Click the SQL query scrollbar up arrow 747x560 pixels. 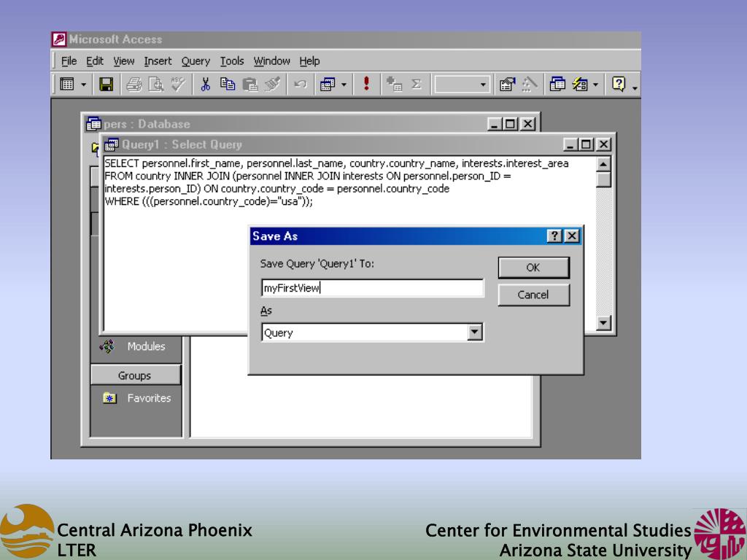pos(603,164)
